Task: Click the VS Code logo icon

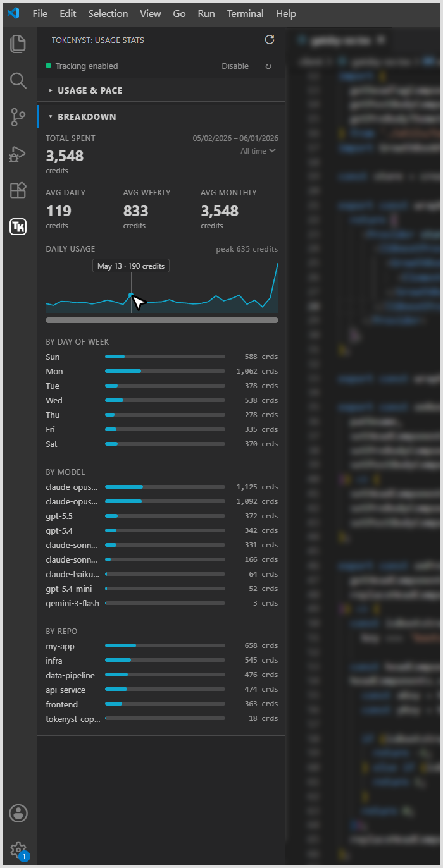Action: point(13,13)
